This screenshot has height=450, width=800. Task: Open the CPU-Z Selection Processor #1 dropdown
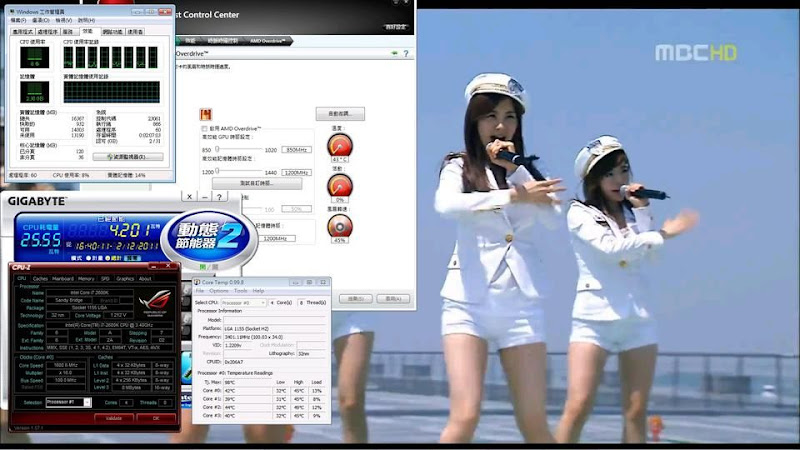tap(68, 402)
